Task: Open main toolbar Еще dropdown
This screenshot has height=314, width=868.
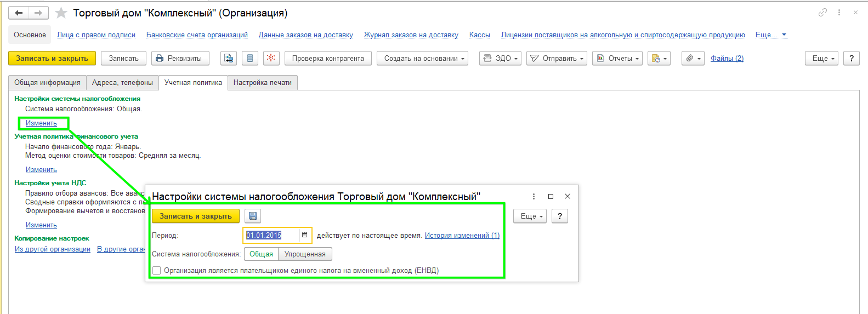Action: (x=821, y=58)
